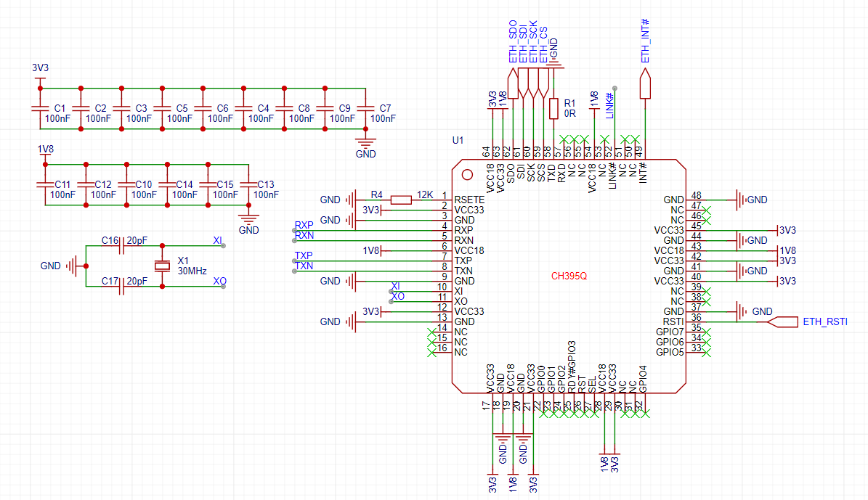Screen dimensions: 868x500
Task: Click the XI net label near pin 10
Action: coord(395,286)
